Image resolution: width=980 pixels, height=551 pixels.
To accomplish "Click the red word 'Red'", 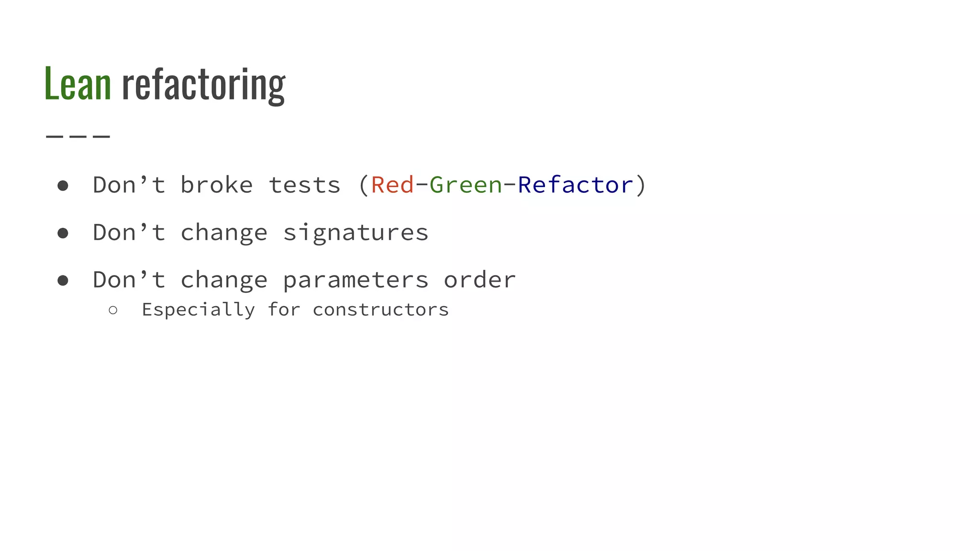I will (x=392, y=185).
